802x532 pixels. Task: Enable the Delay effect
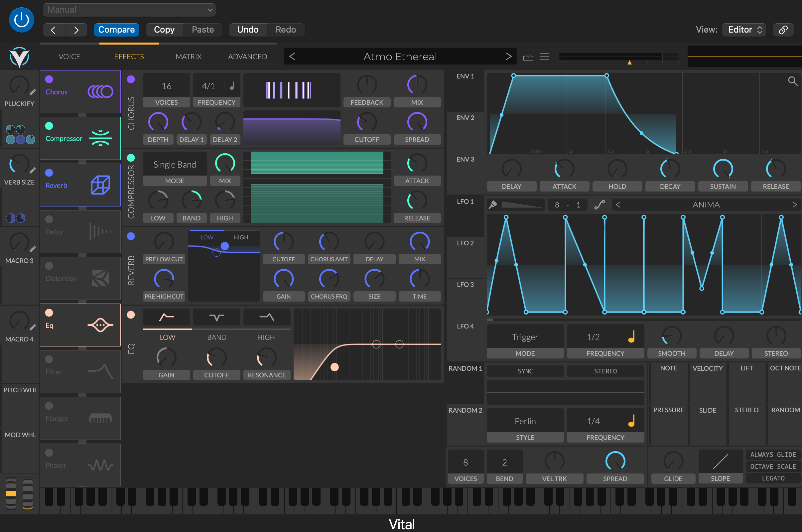coord(49,219)
